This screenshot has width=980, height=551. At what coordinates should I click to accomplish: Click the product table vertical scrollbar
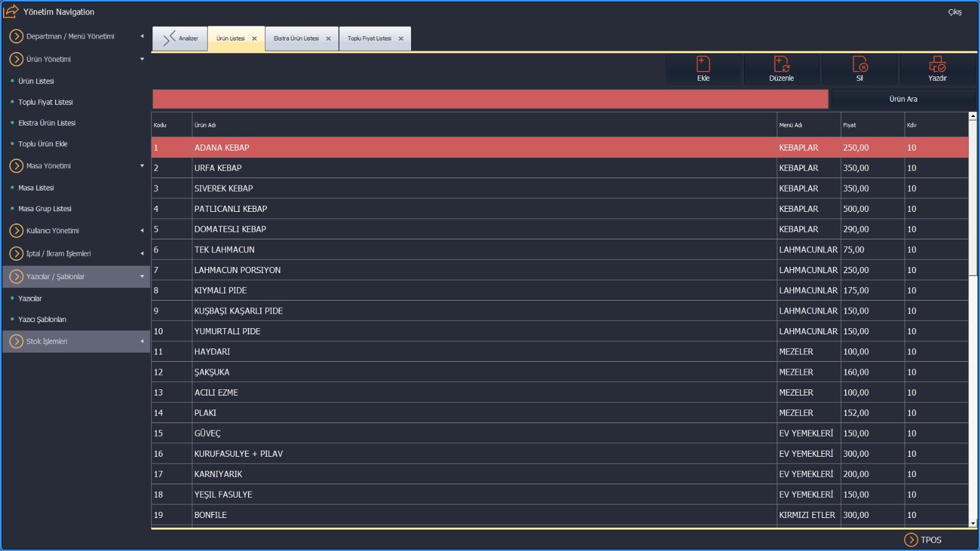click(x=973, y=367)
